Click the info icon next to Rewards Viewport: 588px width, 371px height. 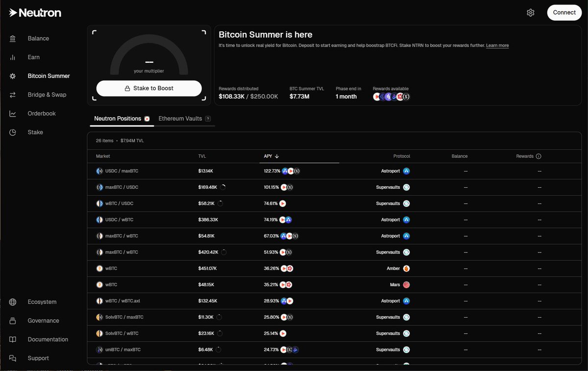538,156
